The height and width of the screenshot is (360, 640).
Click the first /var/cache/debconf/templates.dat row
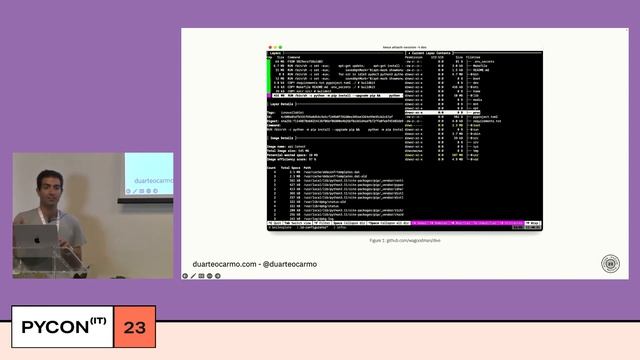pos(316,172)
